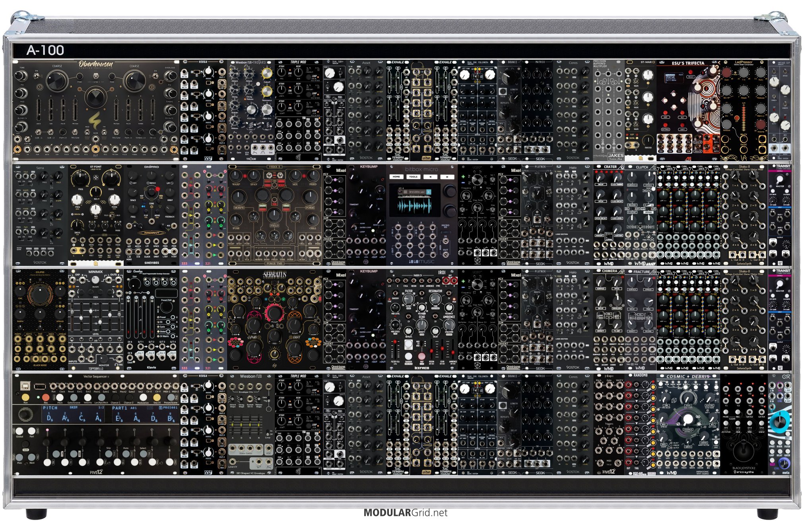This screenshot has height=521, width=812.
Task: Click the Klavis logo on the Quadigy module
Action: point(152,367)
